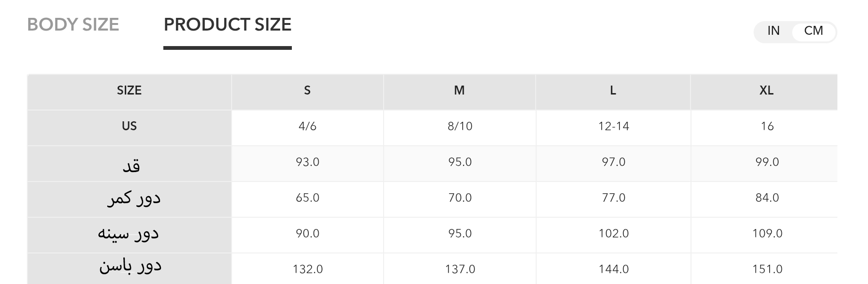Click the دور کمر row label
Image resolution: width=868 pixels, height=284 pixels.
(134, 198)
